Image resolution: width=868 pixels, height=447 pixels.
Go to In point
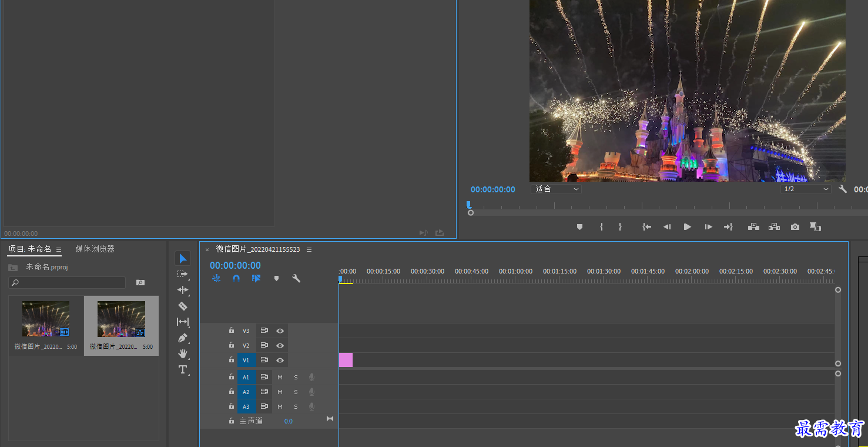point(646,226)
